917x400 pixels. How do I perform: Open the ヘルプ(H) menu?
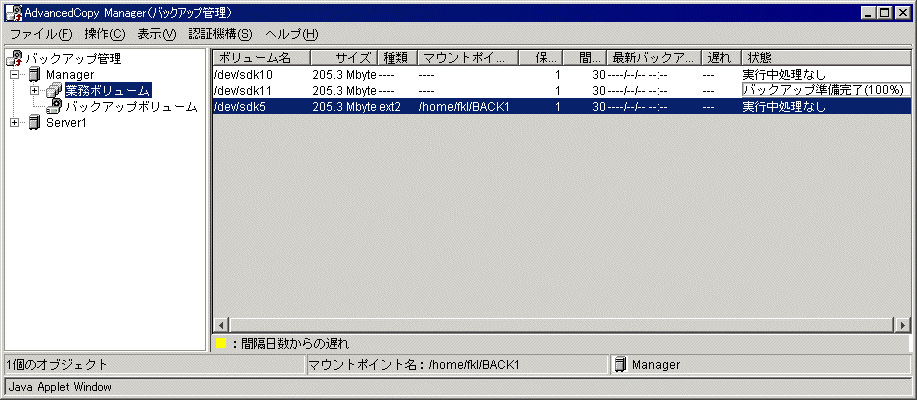[292, 34]
